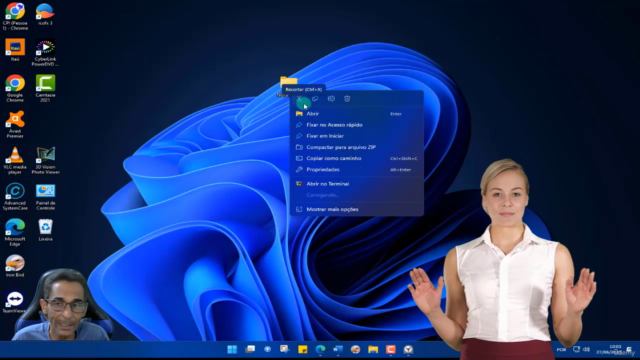This screenshot has width=640, height=360.
Task: Select the Painel de Controle desktop icon
Action: click(x=45, y=196)
